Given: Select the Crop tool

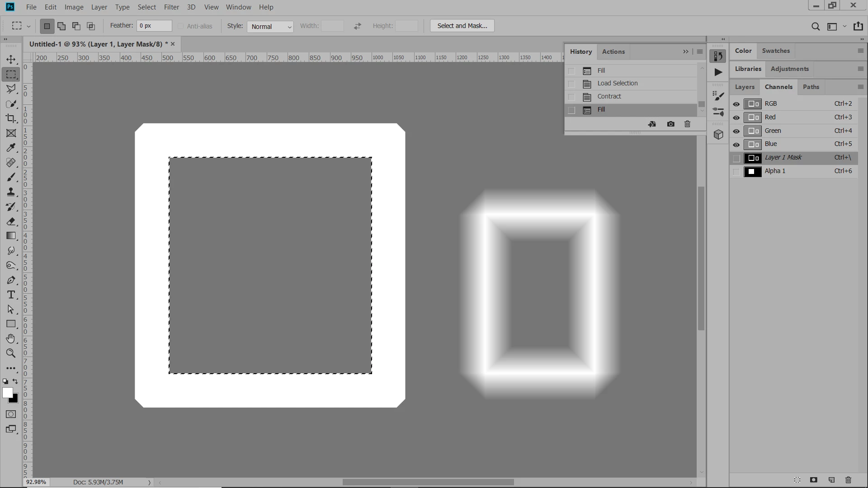Looking at the screenshot, I should point(11,118).
